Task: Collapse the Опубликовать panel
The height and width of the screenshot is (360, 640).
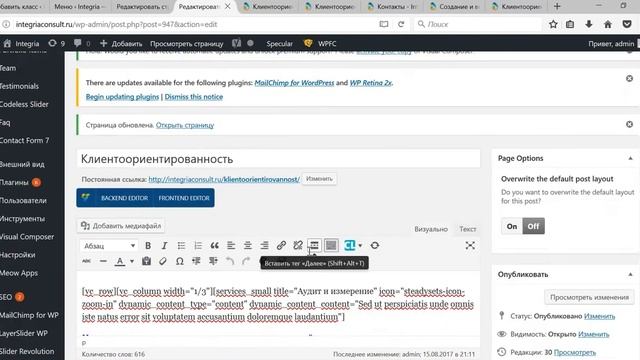Action: (630, 275)
